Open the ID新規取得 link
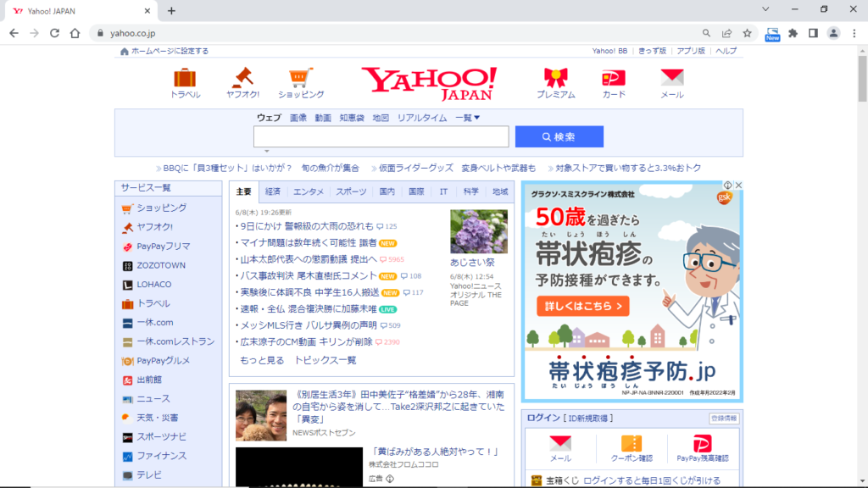Screen dimensions: 868x488 click(x=588, y=419)
